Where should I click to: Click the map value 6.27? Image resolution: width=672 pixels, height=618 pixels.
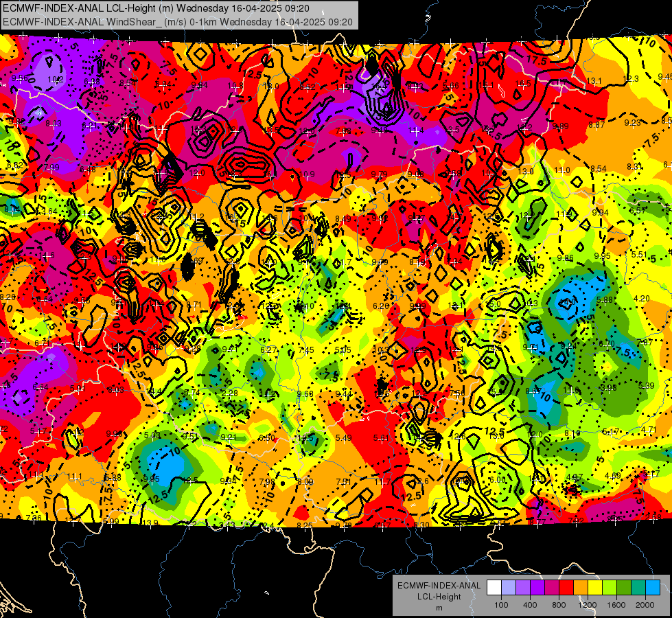point(268,350)
